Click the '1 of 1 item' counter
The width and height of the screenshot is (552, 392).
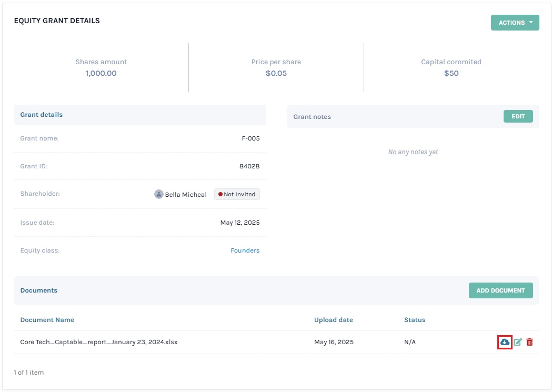[x=29, y=373]
